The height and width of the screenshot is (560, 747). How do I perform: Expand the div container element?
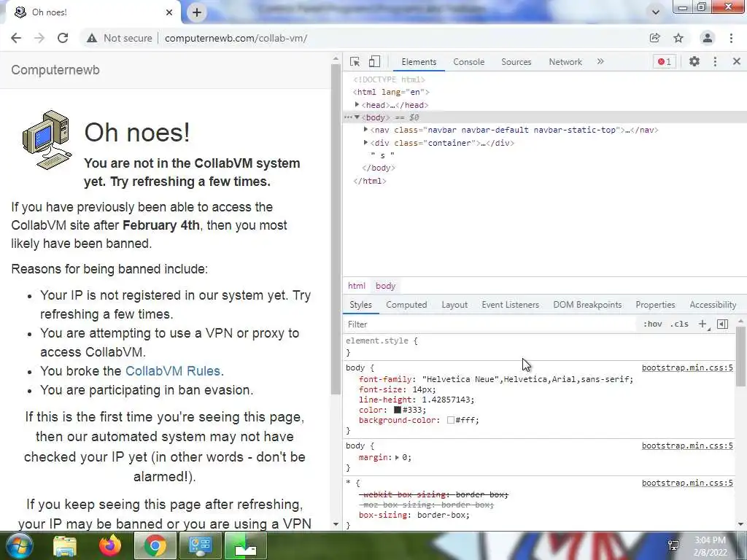(365, 142)
